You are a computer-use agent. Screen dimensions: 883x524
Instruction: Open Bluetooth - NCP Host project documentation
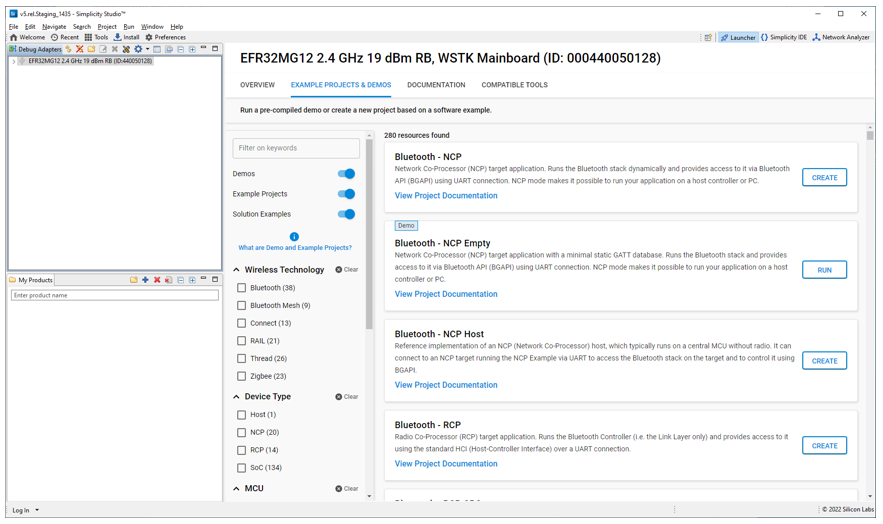[446, 385]
